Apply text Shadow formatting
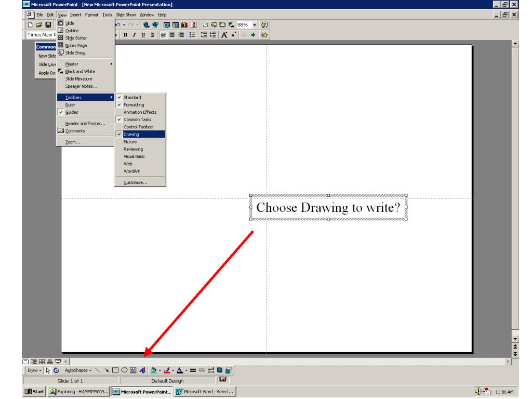The width and height of the screenshot is (532, 399). coord(152,35)
